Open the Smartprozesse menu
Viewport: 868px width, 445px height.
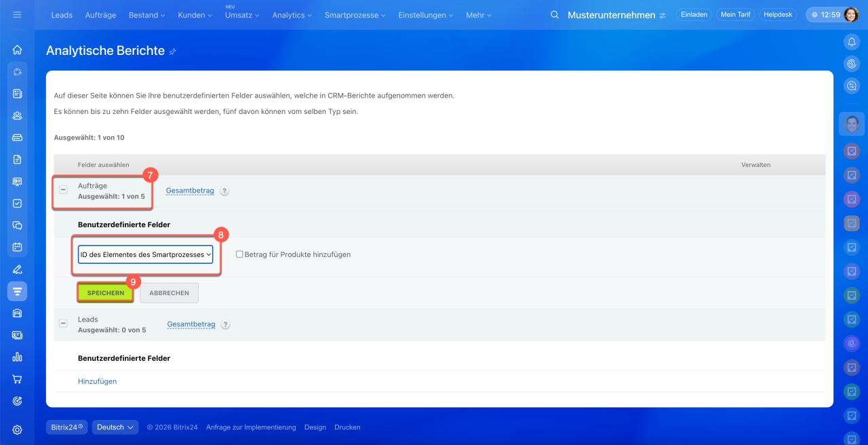355,15
